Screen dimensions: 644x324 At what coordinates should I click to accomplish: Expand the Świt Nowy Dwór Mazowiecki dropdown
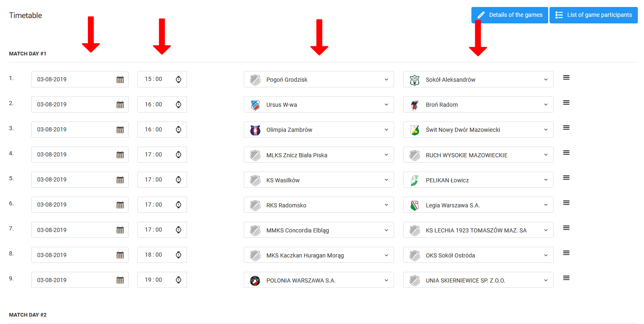pyautogui.click(x=478, y=130)
